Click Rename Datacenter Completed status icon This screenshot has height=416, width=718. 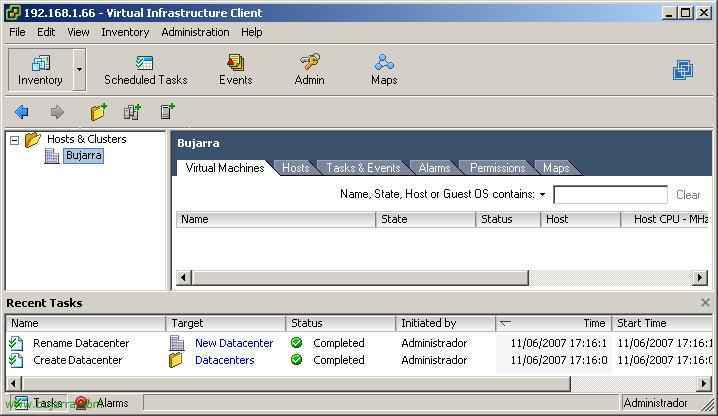[297, 342]
